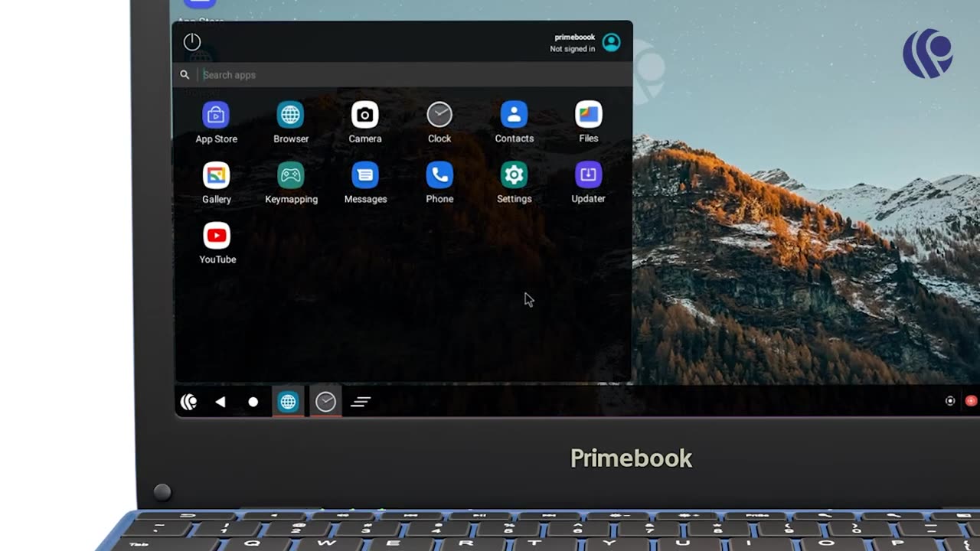This screenshot has height=551, width=980.
Task: Click the taskbar home circle button
Action: pos(253,402)
